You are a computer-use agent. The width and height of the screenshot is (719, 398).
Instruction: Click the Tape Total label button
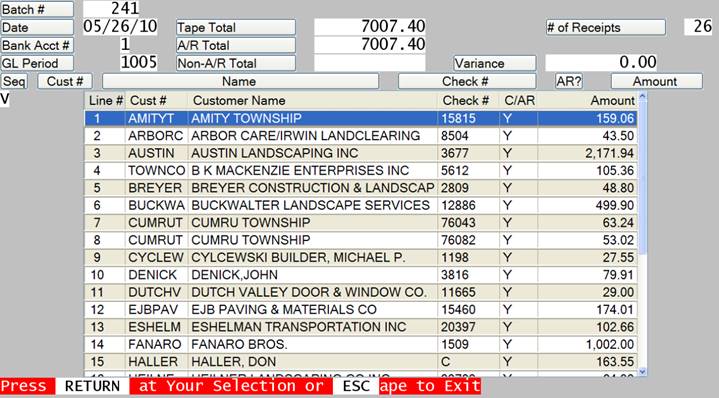tap(236, 28)
